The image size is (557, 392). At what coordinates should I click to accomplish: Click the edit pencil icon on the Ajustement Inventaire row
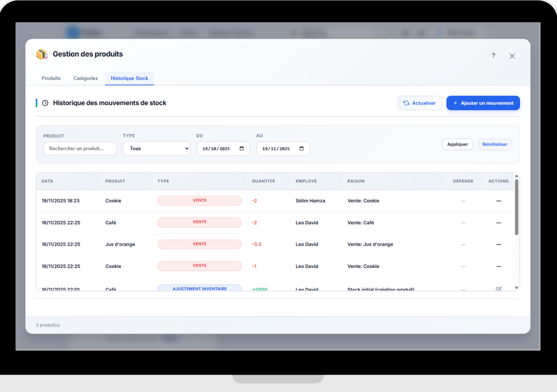coord(498,288)
